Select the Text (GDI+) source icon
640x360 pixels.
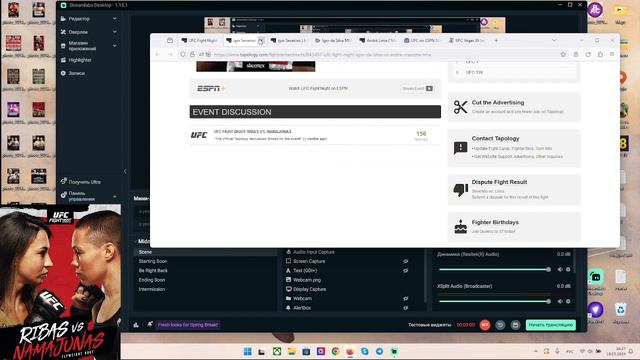(288, 271)
